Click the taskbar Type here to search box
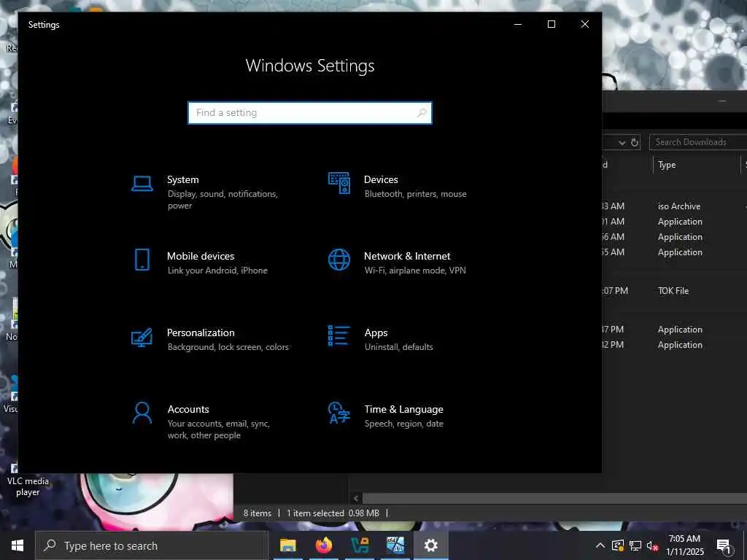Viewport: 747px width, 560px height. pyautogui.click(x=152, y=545)
